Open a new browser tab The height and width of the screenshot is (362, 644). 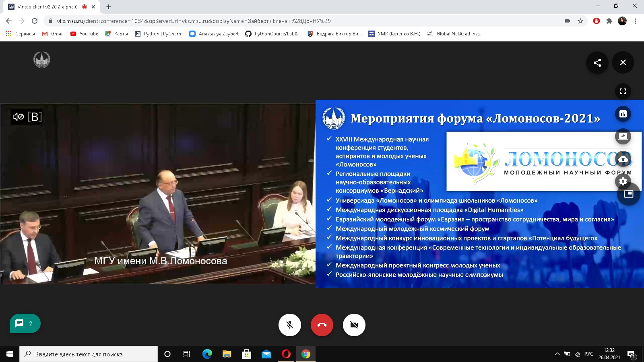109,7
